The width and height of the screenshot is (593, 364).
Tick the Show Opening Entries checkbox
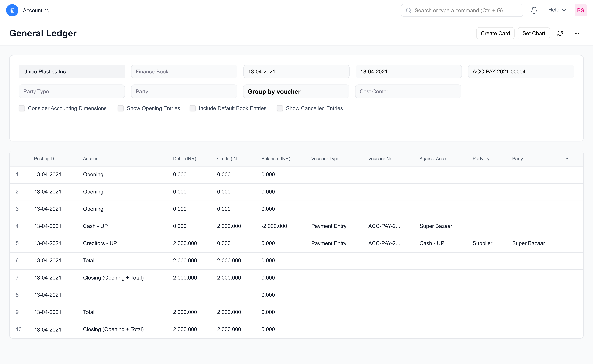120,108
